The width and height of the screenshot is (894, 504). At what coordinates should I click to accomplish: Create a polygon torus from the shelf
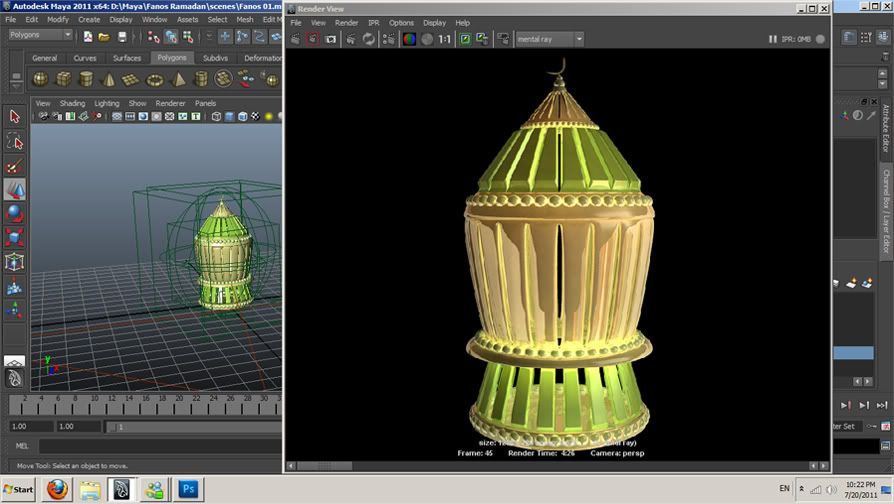pos(155,79)
